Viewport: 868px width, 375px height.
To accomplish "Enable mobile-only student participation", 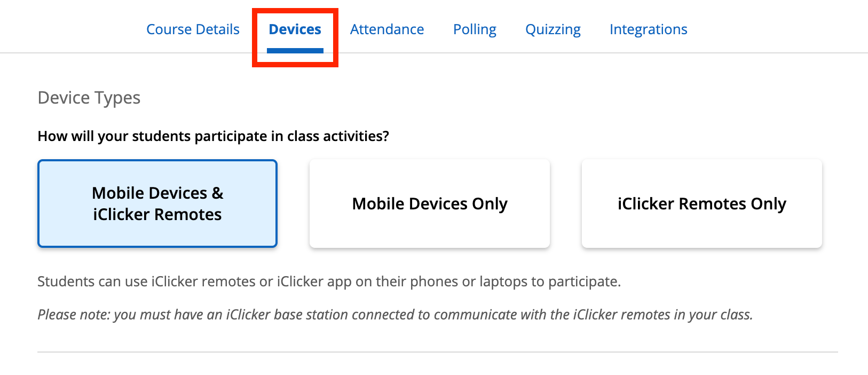I will click(x=429, y=203).
